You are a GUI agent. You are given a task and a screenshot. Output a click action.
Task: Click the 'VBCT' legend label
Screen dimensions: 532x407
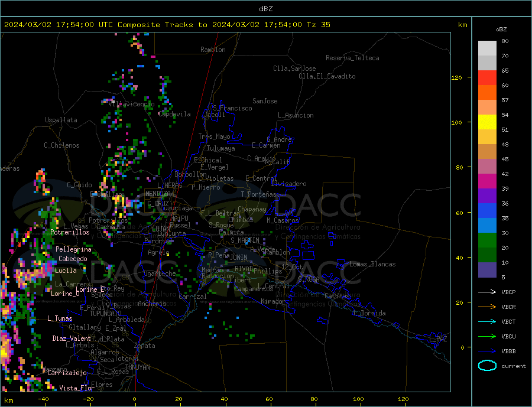pos(508,321)
